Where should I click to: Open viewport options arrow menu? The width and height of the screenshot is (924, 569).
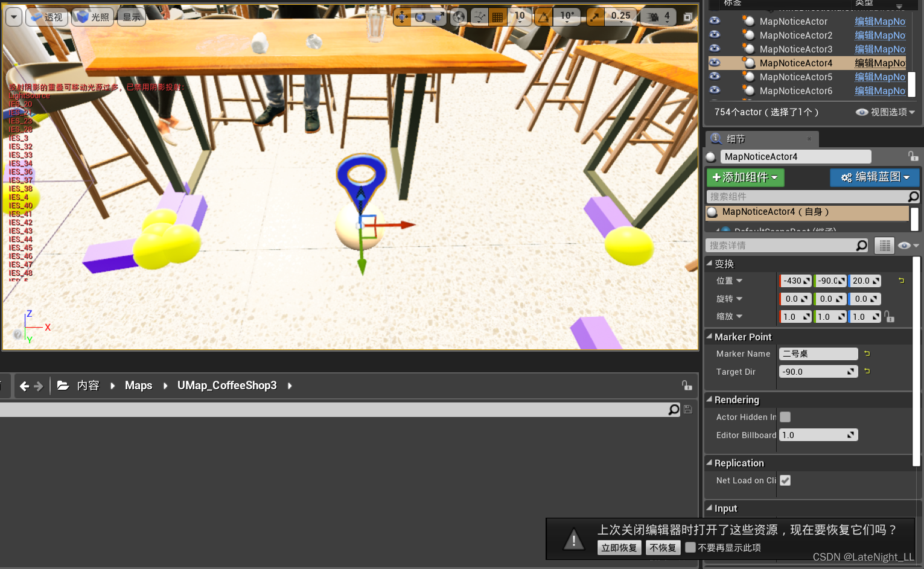14,17
